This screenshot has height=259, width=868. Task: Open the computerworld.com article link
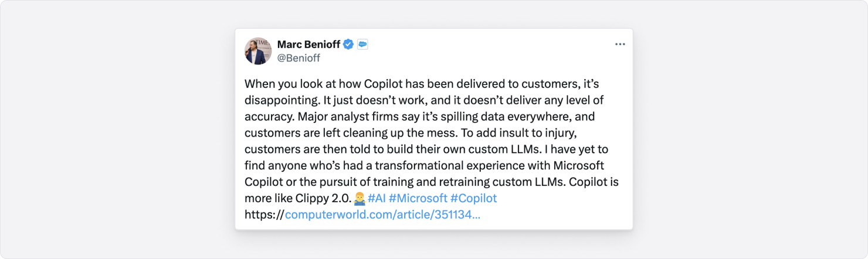pos(382,214)
